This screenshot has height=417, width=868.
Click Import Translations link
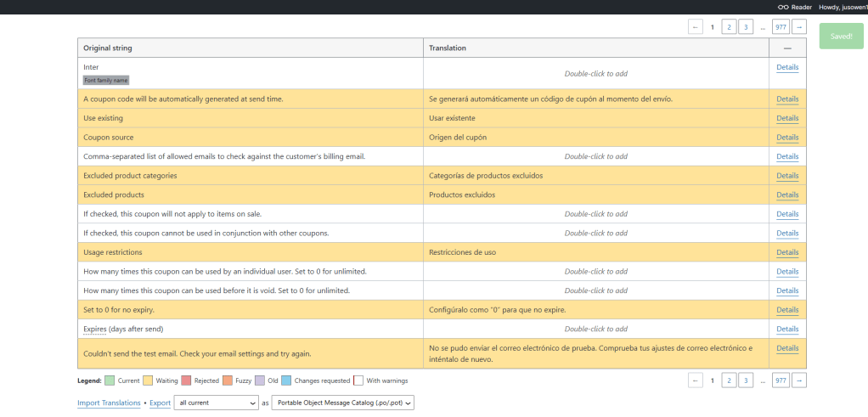[x=109, y=403]
